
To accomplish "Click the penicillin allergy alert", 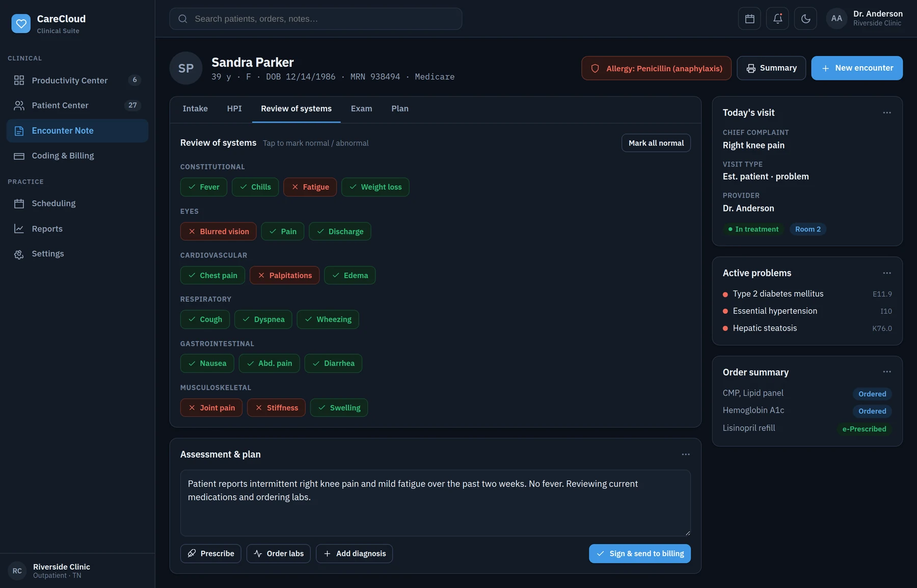I will click(x=656, y=68).
